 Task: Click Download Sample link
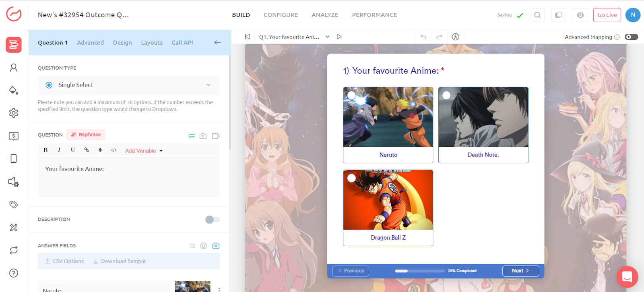point(120,261)
